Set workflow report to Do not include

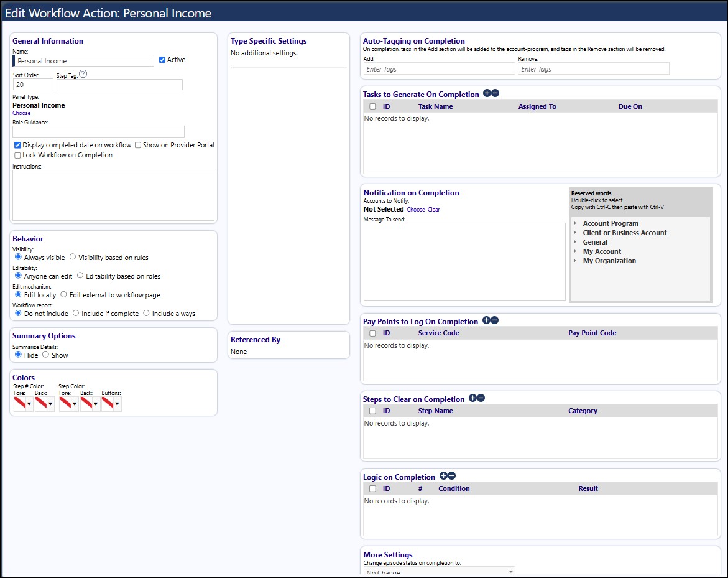[x=18, y=313]
